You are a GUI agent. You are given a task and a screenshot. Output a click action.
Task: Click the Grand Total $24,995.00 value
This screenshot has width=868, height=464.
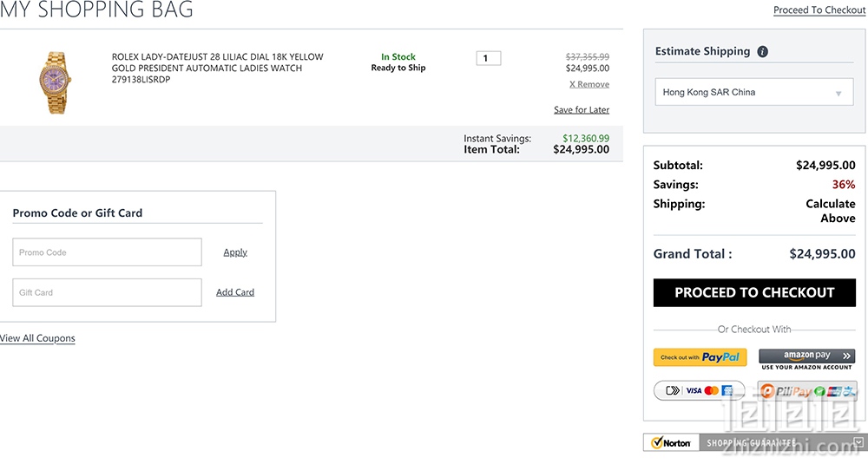pos(822,254)
